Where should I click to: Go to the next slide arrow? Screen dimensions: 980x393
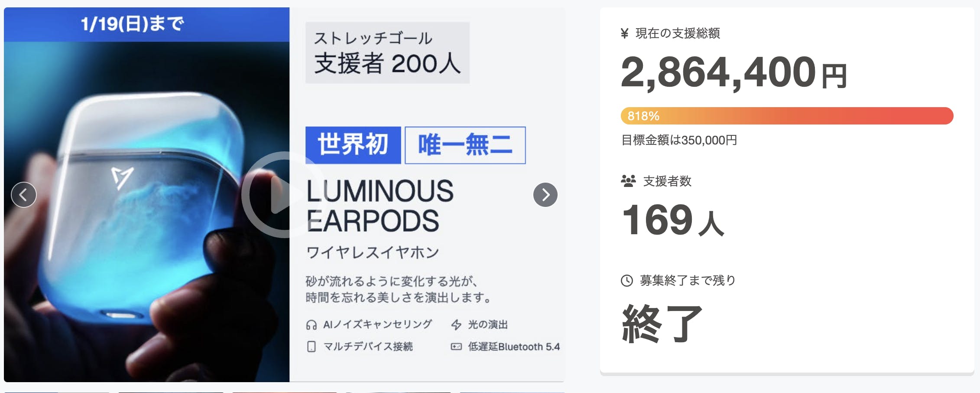(x=545, y=195)
